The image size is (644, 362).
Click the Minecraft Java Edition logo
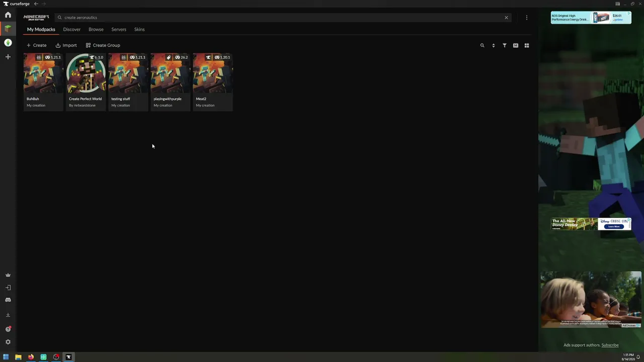point(36,18)
